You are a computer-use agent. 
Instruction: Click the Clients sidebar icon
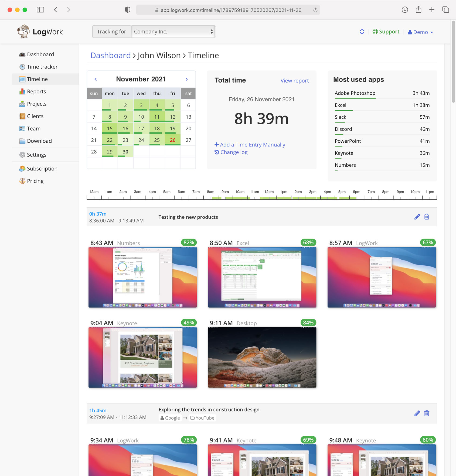click(22, 116)
